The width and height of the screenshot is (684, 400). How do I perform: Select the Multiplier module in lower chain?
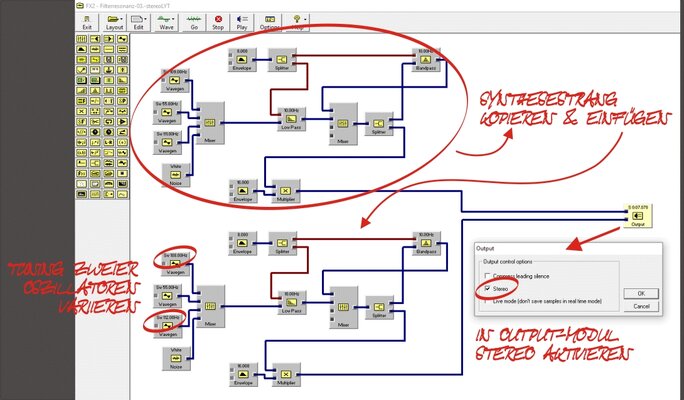click(x=286, y=375)
